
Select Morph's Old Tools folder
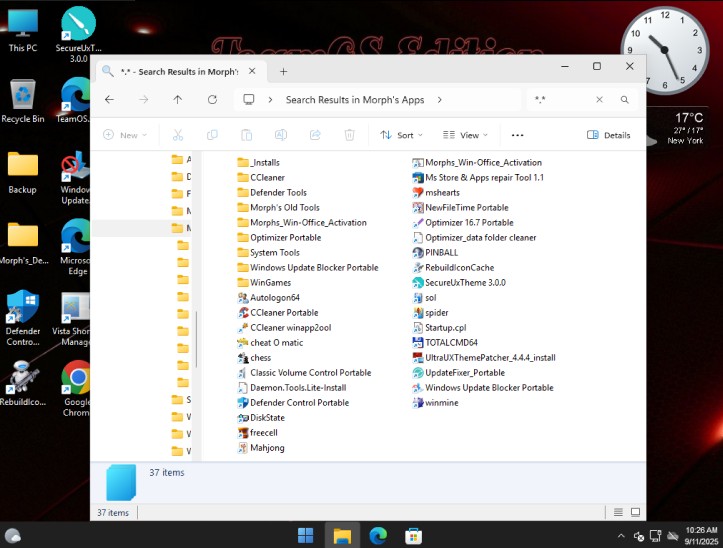tap(279, 208)
